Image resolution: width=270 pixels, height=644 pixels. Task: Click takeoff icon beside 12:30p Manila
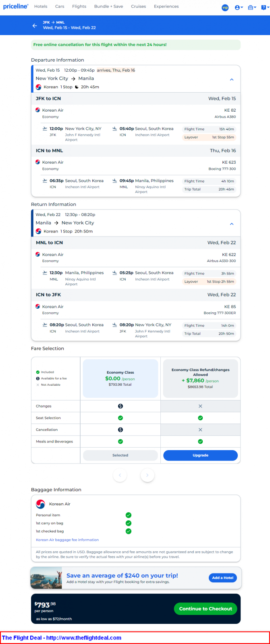(45, 273)
